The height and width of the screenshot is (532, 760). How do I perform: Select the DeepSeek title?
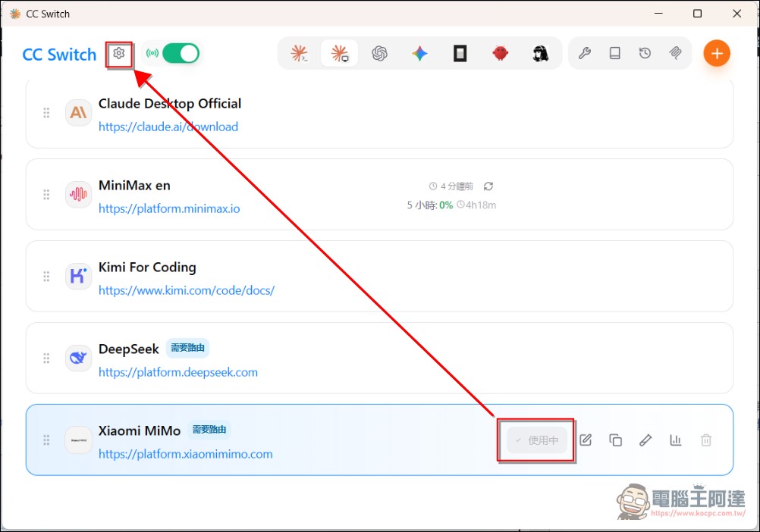128,349
